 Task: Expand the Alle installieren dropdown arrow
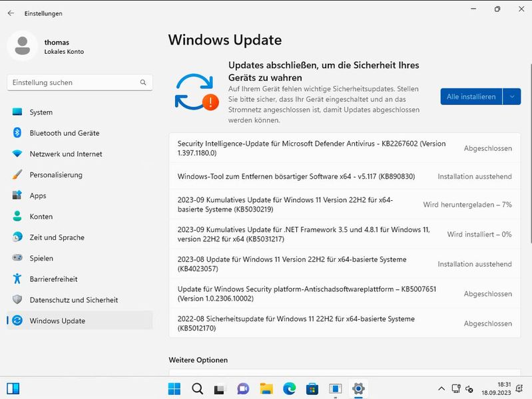[511, 96]
